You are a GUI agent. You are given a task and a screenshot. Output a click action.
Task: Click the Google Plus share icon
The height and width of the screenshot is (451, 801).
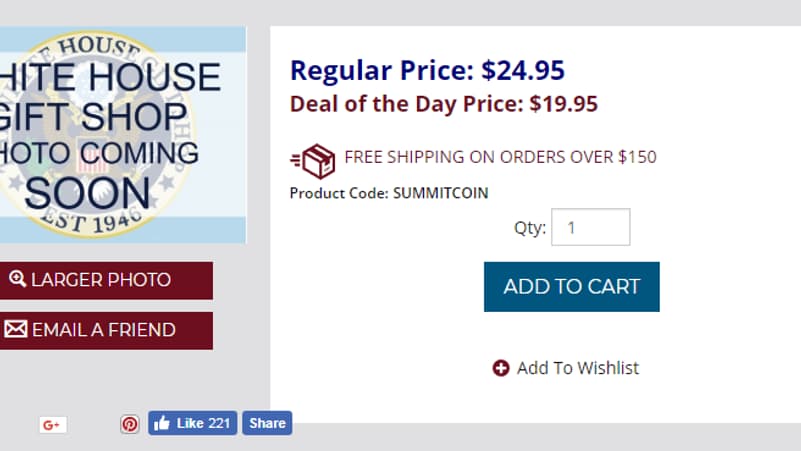53,424
